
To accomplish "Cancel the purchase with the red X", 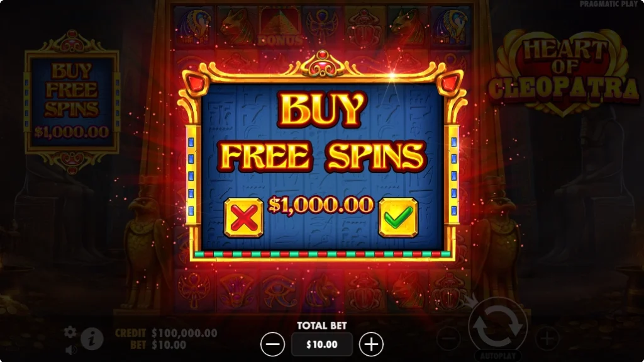I will (243, 218).
